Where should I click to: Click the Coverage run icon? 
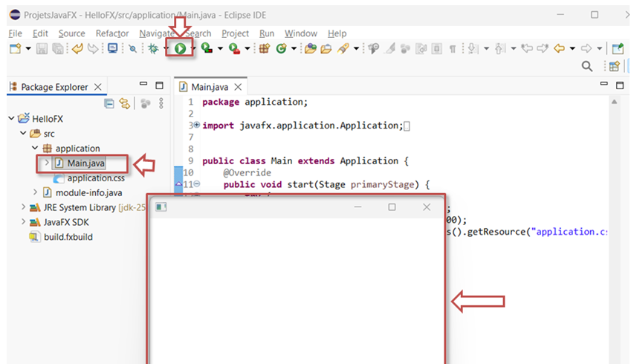click(x=207, y=48)
